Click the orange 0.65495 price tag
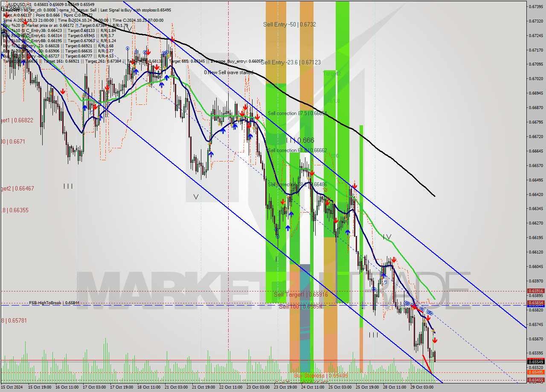546x392 pixels. 536,372
